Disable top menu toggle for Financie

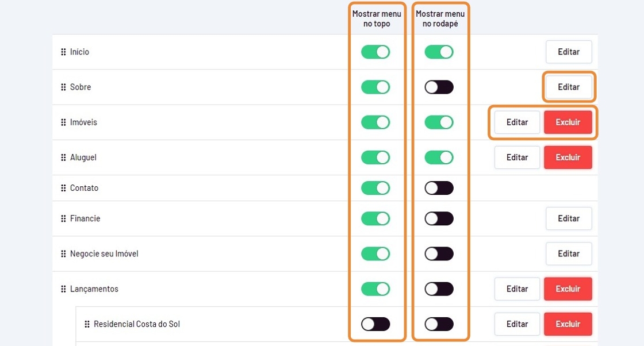click(x=375, y=218)
